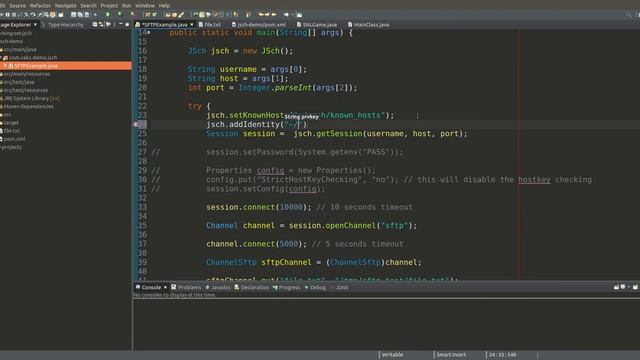This screenshot has height=360, width=640.
Task: Open the Window menu
Action: 145,6
